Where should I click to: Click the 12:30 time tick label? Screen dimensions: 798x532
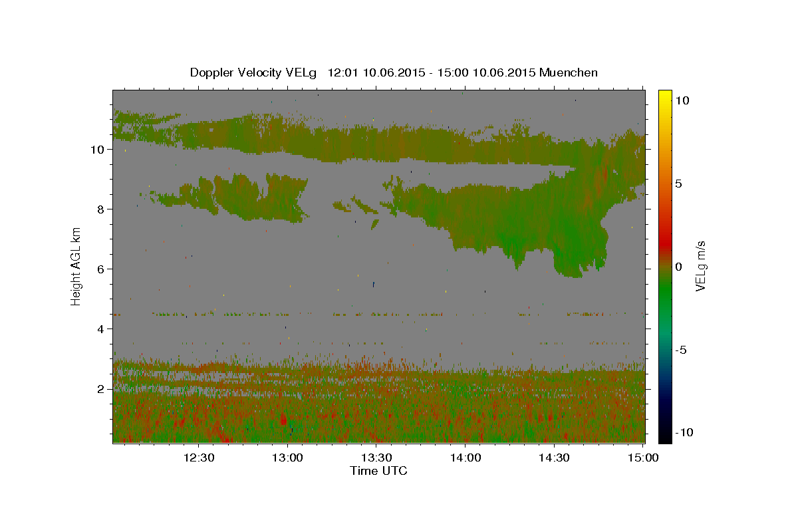tap(199, 458)
